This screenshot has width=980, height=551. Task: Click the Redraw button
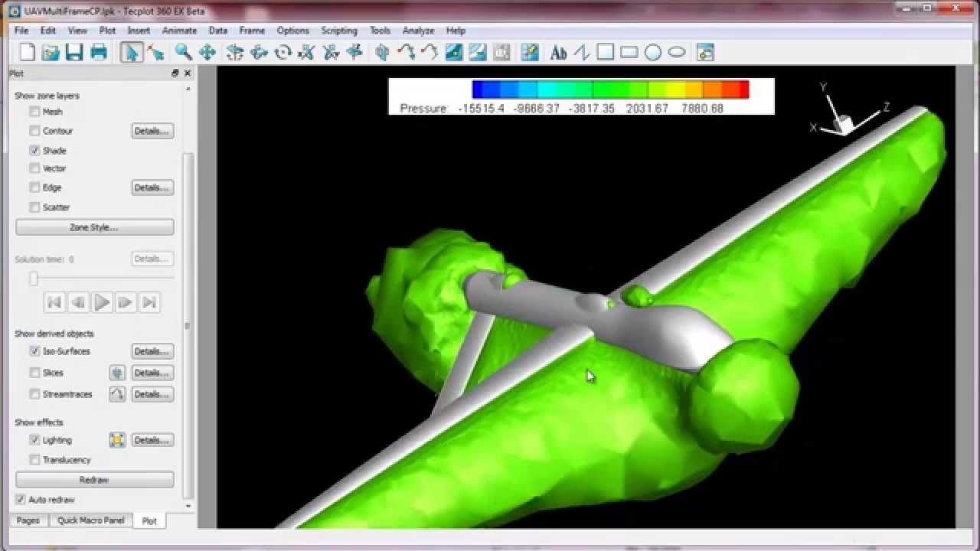coord(94,480)
